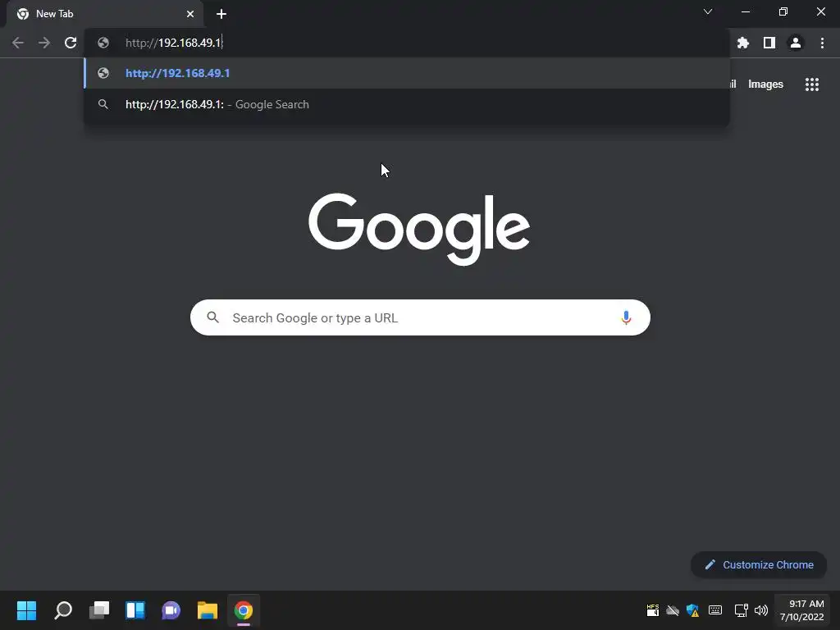This screenshot has width=840, height=630.
Task: Open the Extensions puzzle icon
Action: tap(743, 43)
